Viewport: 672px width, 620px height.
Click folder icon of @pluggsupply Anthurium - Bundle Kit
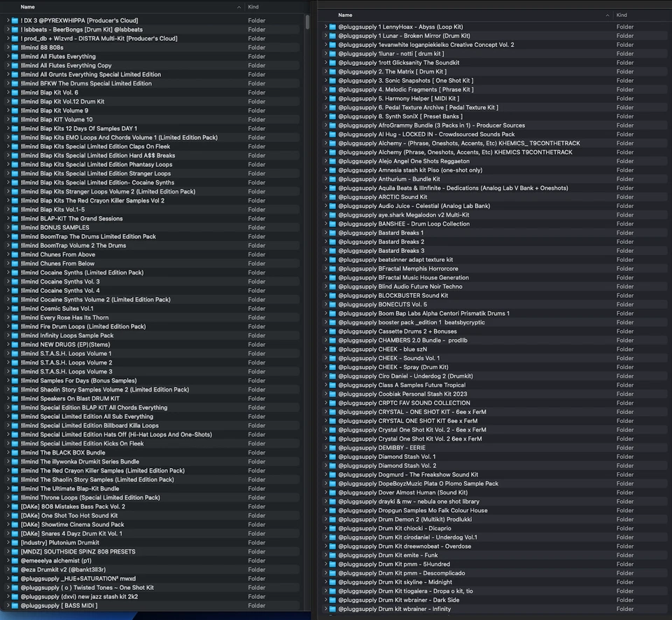[332, 179]
